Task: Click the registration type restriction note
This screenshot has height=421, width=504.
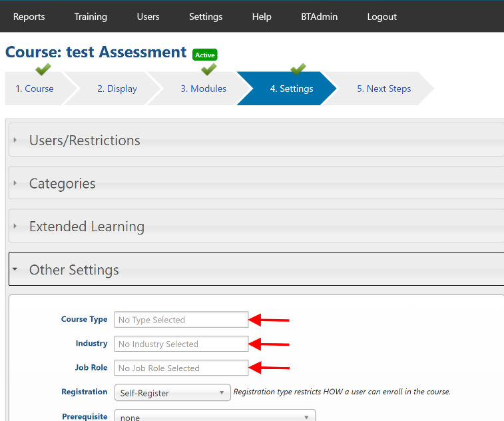Action: click(x=342, y=392)
